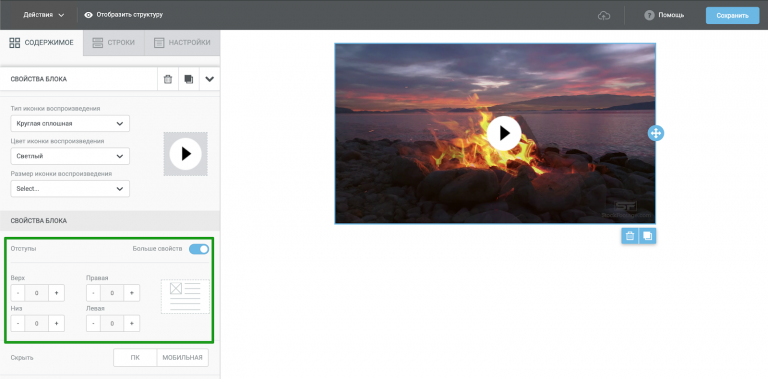The height and width of the screenshot is (379, 768).
Task: Click the 'Сохранить' button
Action: tap(732, 15)
